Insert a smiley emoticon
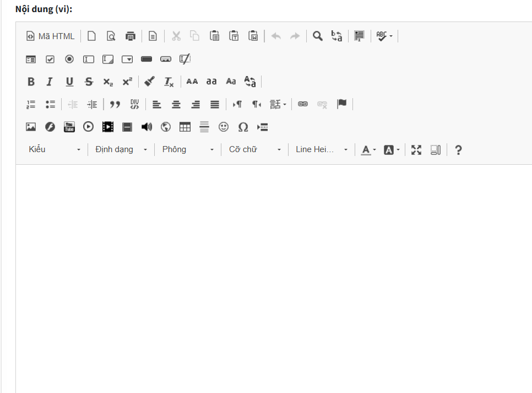Image resolution: width=532 pixels, height=393 pixels. 224,127
